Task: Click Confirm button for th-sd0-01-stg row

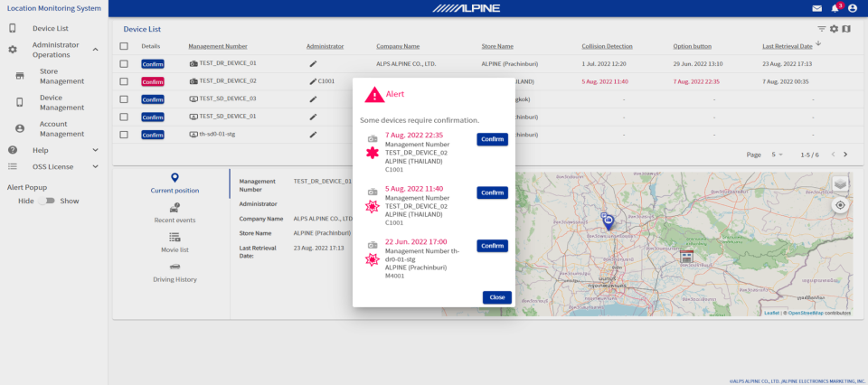Action: (x=153, y=135)
